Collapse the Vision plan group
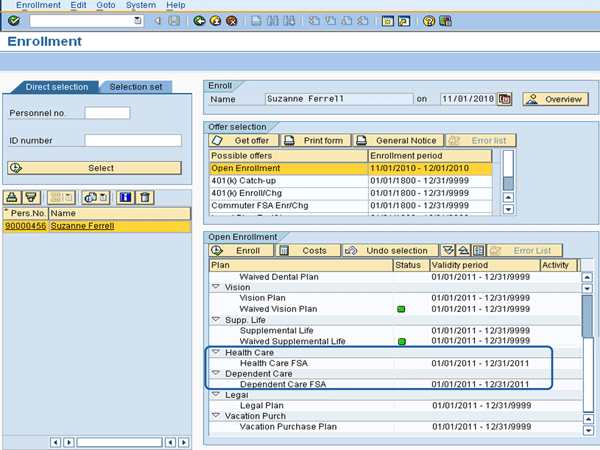600x450 pixels. [216, 287]
